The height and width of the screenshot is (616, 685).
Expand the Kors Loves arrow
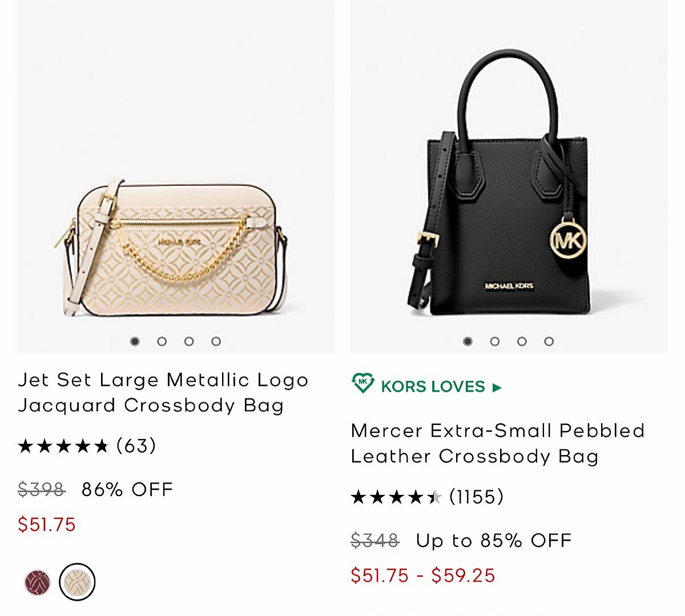497,388
